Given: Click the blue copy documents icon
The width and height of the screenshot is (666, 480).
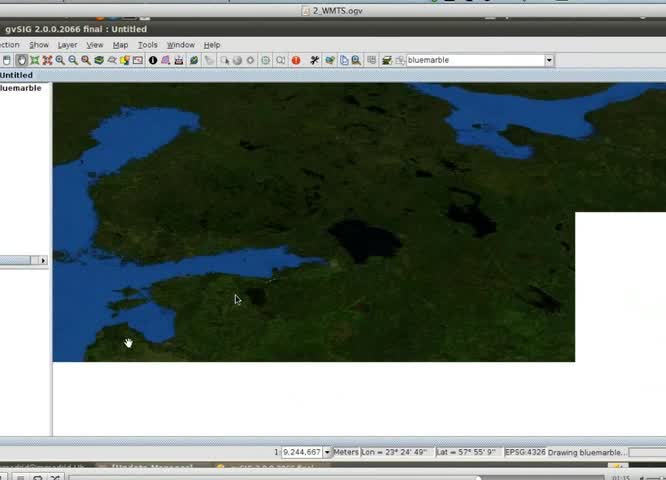Looking at the screenshot, I should (344, 60).
